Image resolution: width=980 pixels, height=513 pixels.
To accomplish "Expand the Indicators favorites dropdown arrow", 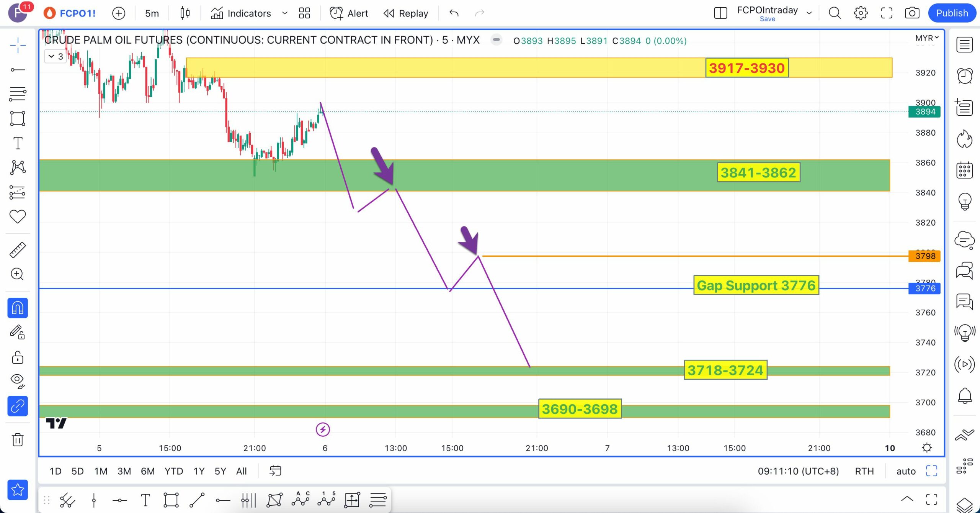I will [x=284, y=13].
